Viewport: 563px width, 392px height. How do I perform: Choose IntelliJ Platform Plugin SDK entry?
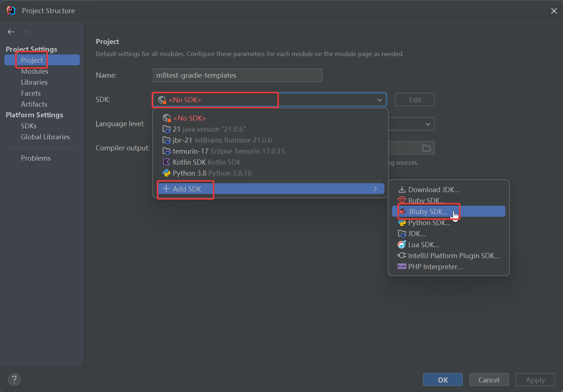tap(453, 256)
